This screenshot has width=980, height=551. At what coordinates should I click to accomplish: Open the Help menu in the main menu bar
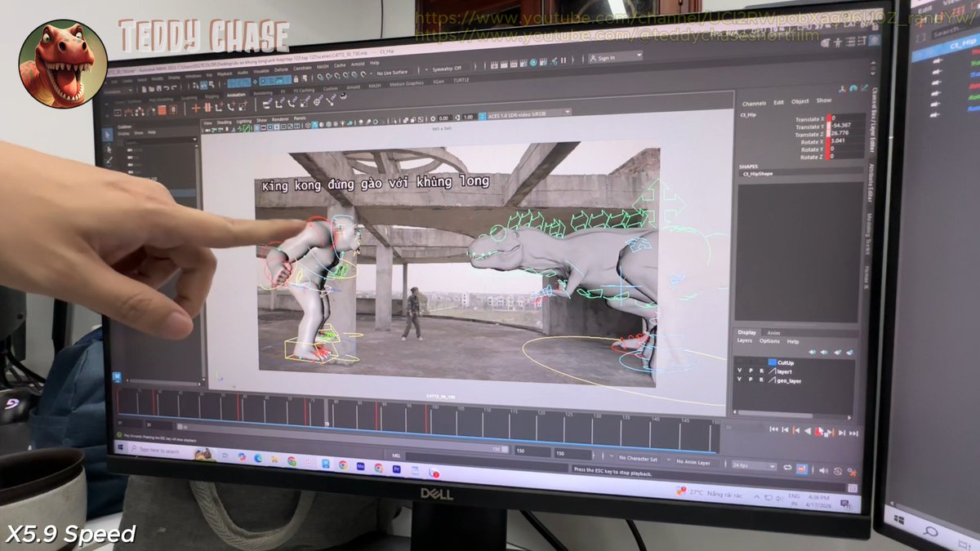click(374, 63)
